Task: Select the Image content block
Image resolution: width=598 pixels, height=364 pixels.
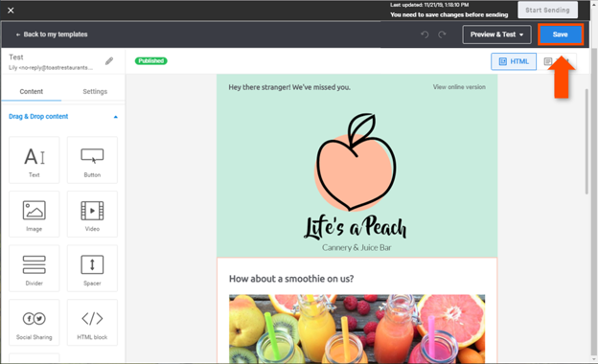Action: click(34, 215)
